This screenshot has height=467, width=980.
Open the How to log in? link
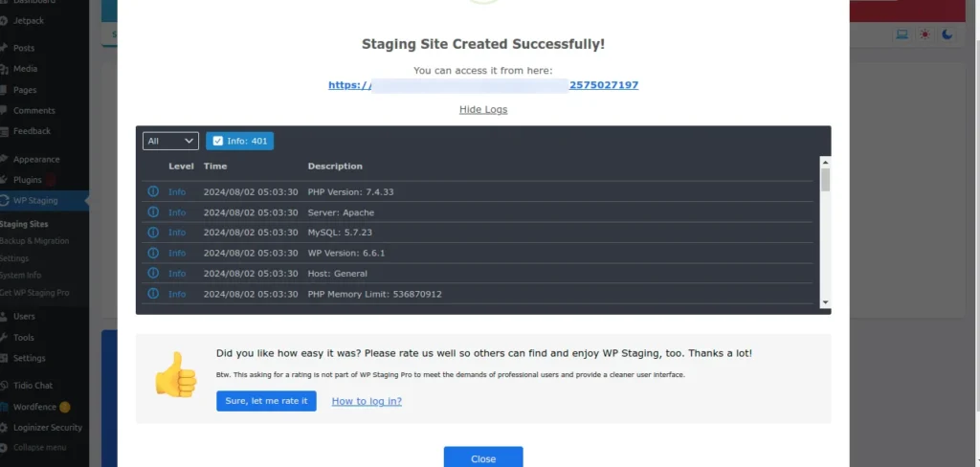(367, 401)
